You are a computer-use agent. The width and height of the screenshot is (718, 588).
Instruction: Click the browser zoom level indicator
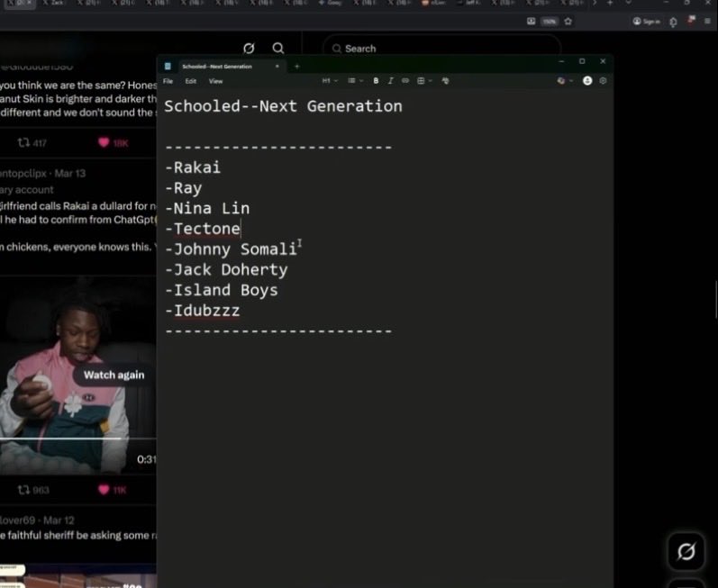click(x=549, y=22)
